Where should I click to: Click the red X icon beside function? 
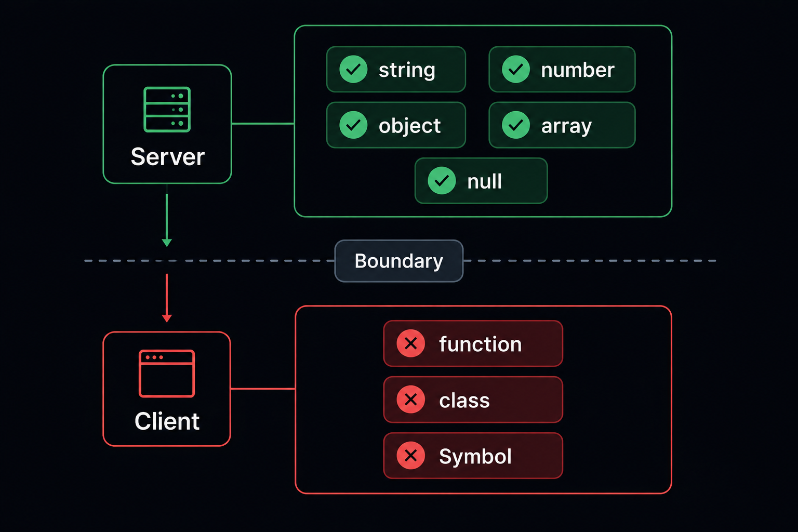pyautogui.click(x=411, y=343)
